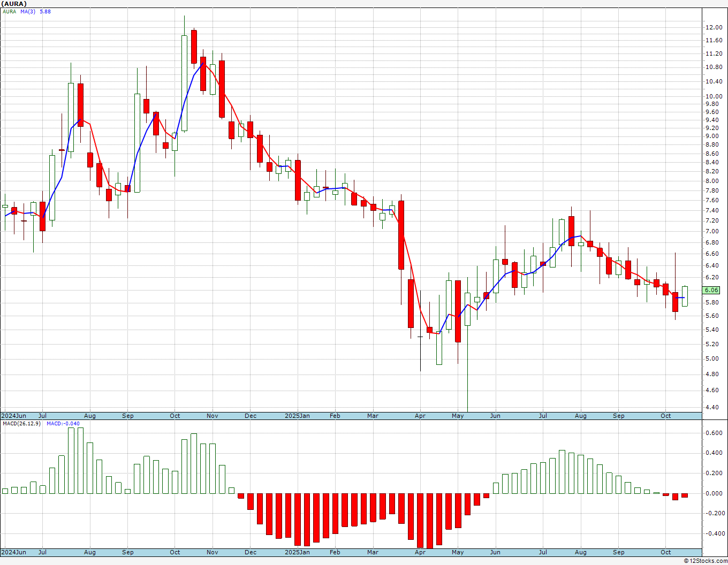Click the 0.400 MACD axis label
The image size is (728, 565).
[x=714, y=453]
